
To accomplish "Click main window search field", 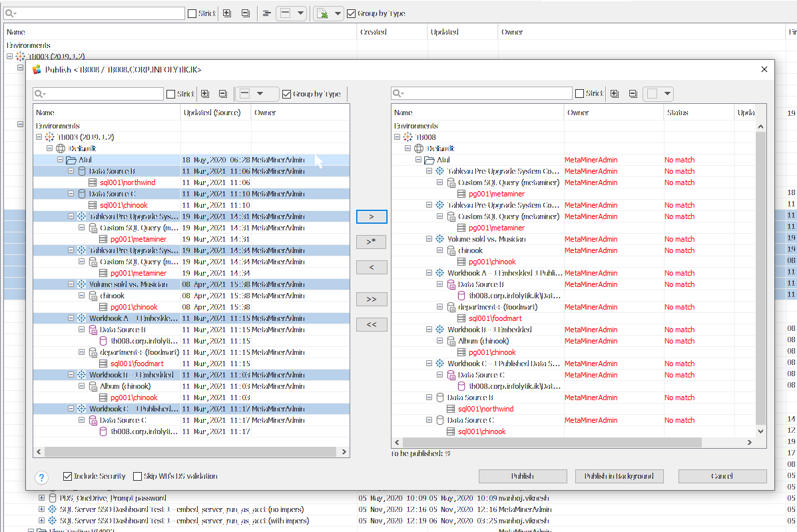I will 95,13.
